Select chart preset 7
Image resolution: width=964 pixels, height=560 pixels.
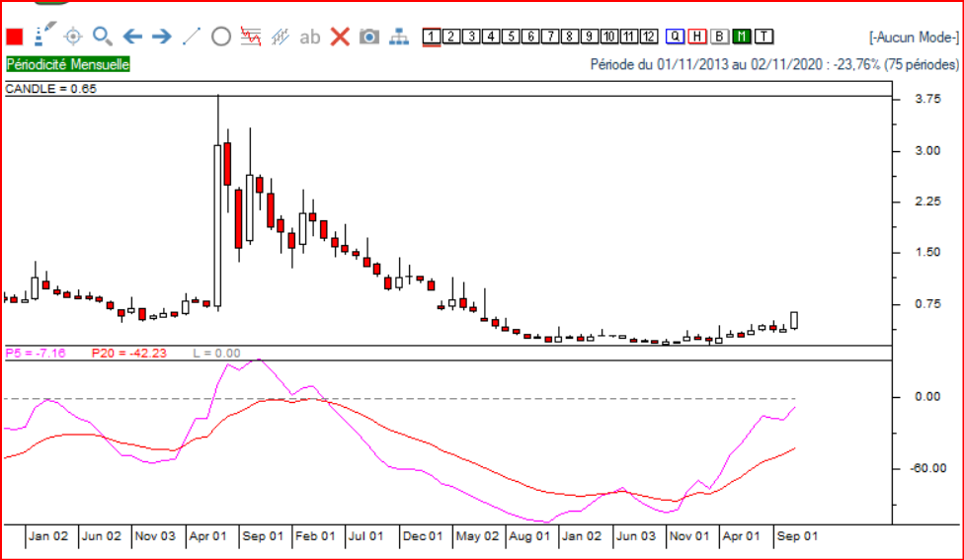pyautogui.click(x=549, y=37)
